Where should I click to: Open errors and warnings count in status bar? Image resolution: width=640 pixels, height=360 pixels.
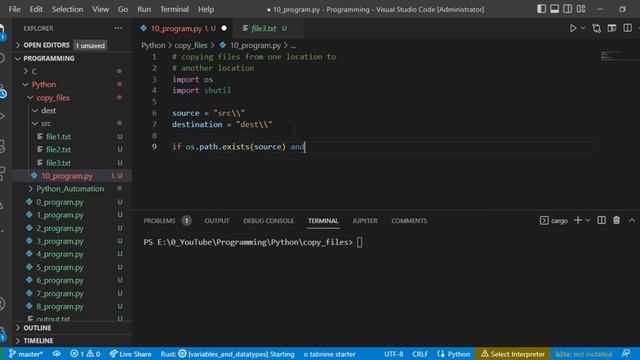[x=85, y=354]
